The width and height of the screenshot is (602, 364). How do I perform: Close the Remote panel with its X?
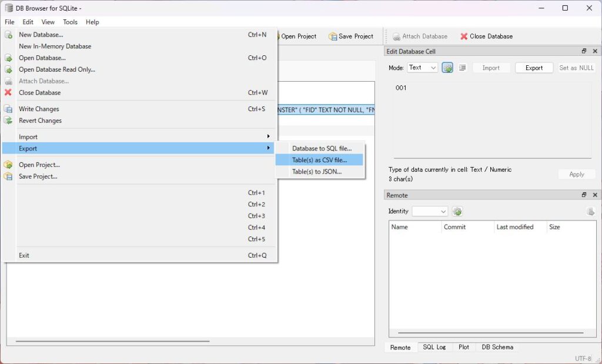pyautogui.click(x=594, y=195)
